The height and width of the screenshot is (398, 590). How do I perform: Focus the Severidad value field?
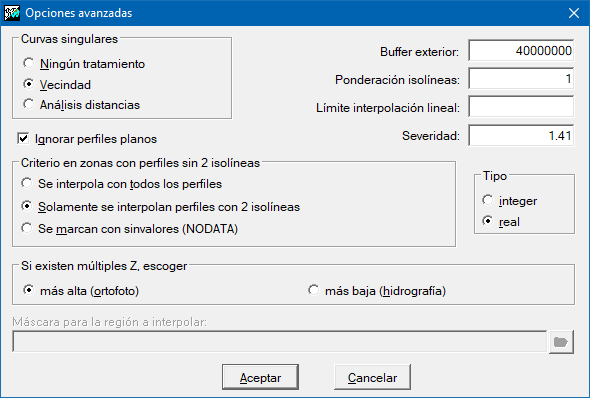click(521, 135)
